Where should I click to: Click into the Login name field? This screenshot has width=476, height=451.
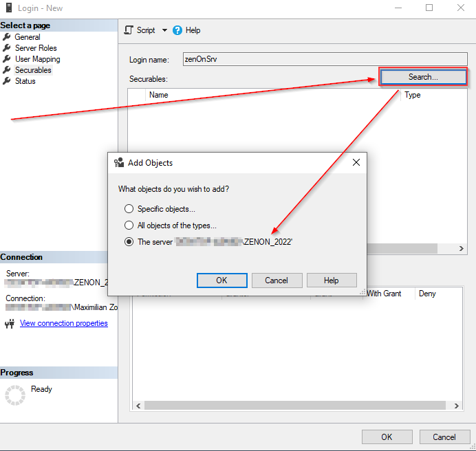click(x=325, y=59)
